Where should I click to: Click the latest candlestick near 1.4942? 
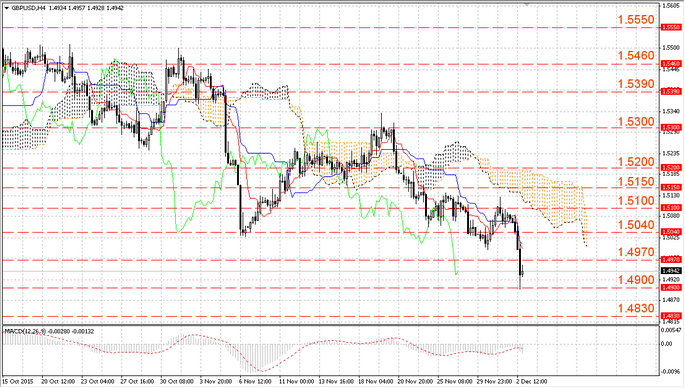[522, 272]
